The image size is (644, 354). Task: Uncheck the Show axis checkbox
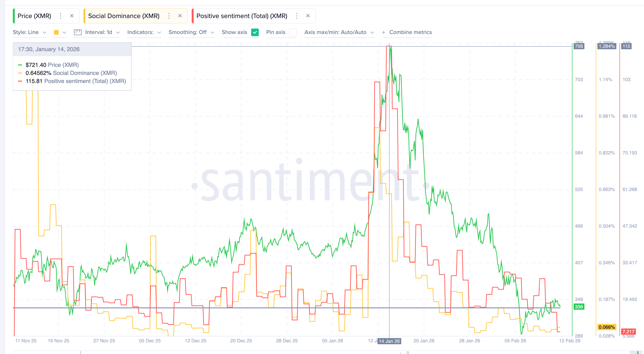pyautogui.click(x=255, y=32)
